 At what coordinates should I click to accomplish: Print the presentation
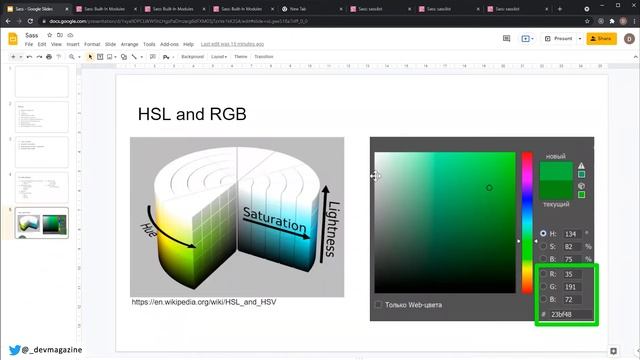49,57
